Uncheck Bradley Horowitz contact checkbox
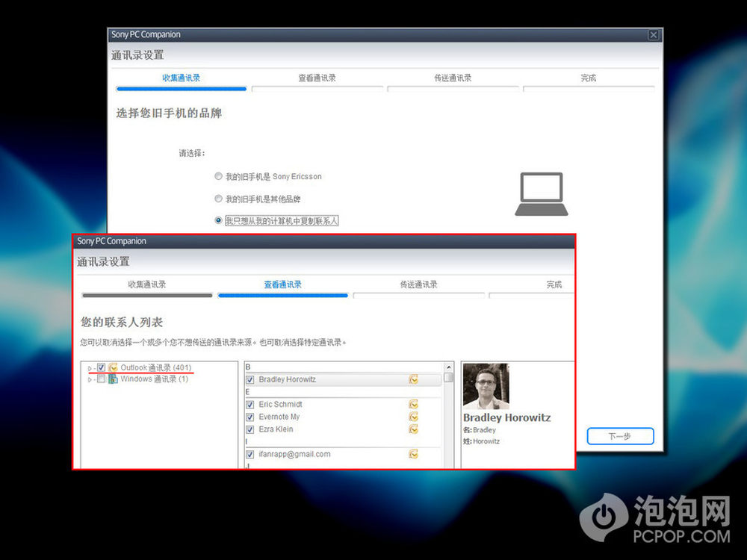Screen dimensions: 747x560 click(x=250, y=380)
